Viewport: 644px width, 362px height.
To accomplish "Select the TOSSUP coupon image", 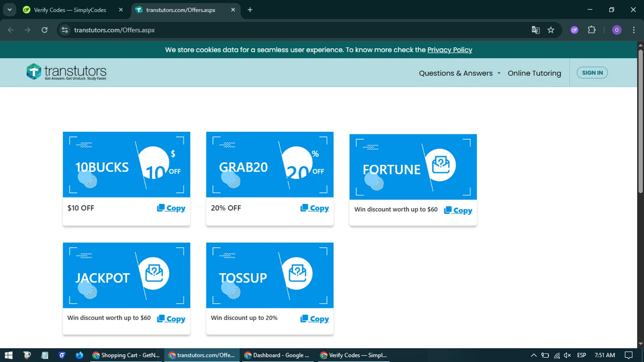I will tap(270, 275).
